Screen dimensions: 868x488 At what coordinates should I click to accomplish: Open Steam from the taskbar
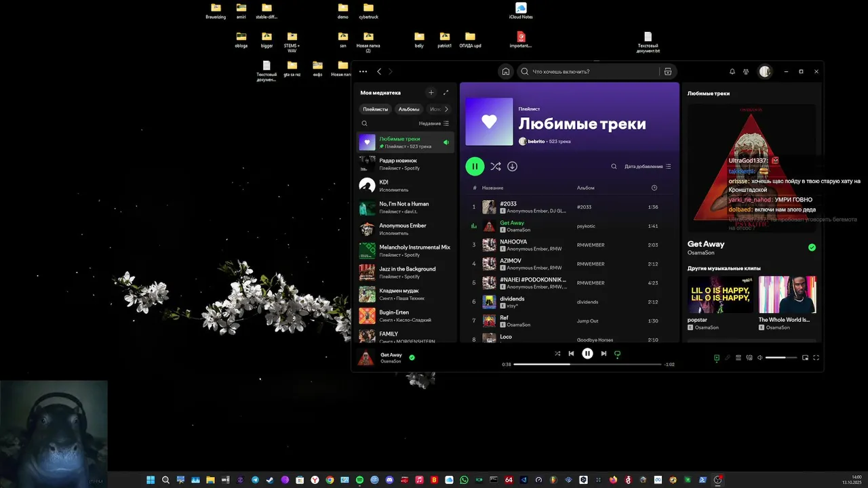tap(270, 480)
